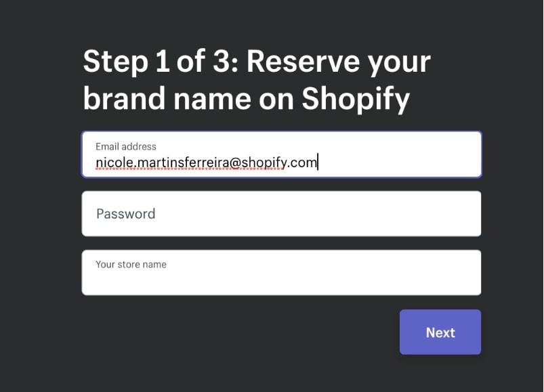Place cursor after '.com' in email field

pyautogui.click(x=318, y=162)
